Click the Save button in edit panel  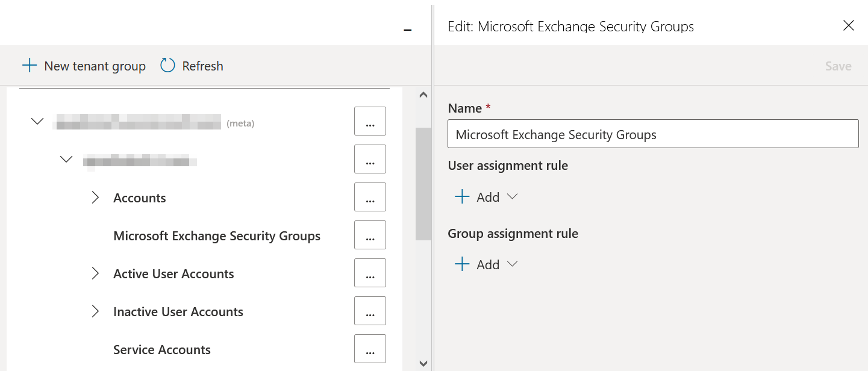tap(838, 66)
